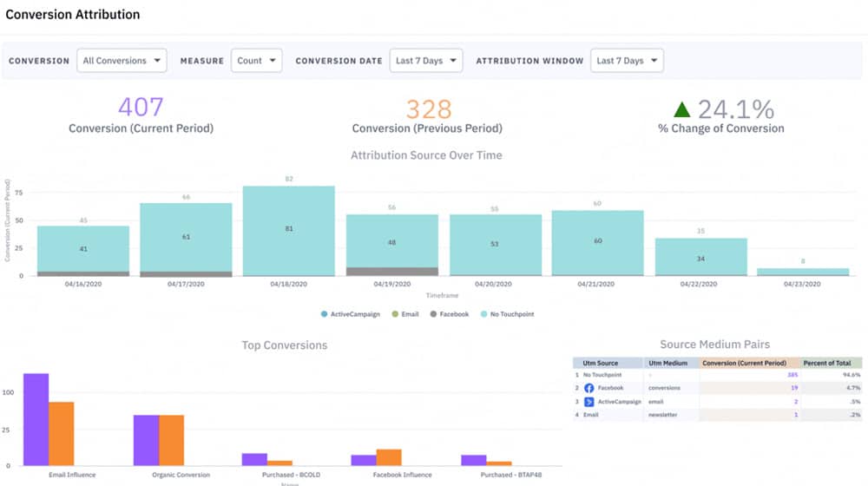The image size is (868, 486).
Task: Toggle No Touchpoint legend color dot
Action: [483, 314]
